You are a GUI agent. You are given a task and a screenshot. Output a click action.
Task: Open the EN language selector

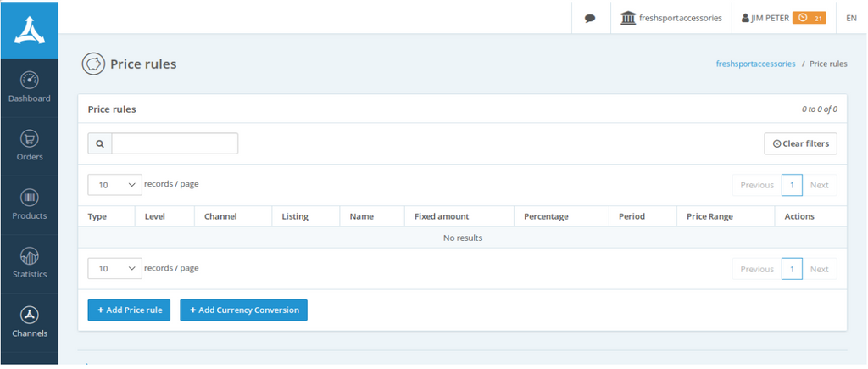(851, 18)
